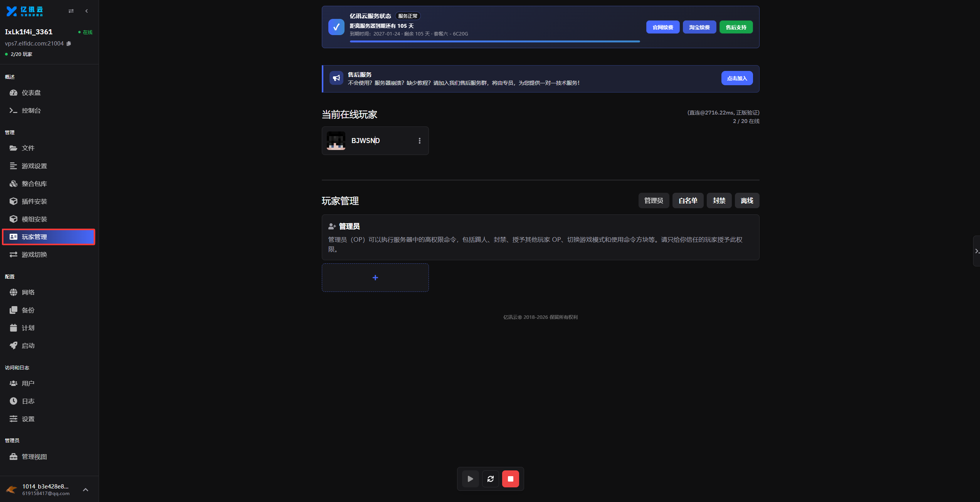Click the game switch arrows icon (游戏切换)
Viewport: 980px width, 502px height.
pyautogui.click(x=13, y=254)
